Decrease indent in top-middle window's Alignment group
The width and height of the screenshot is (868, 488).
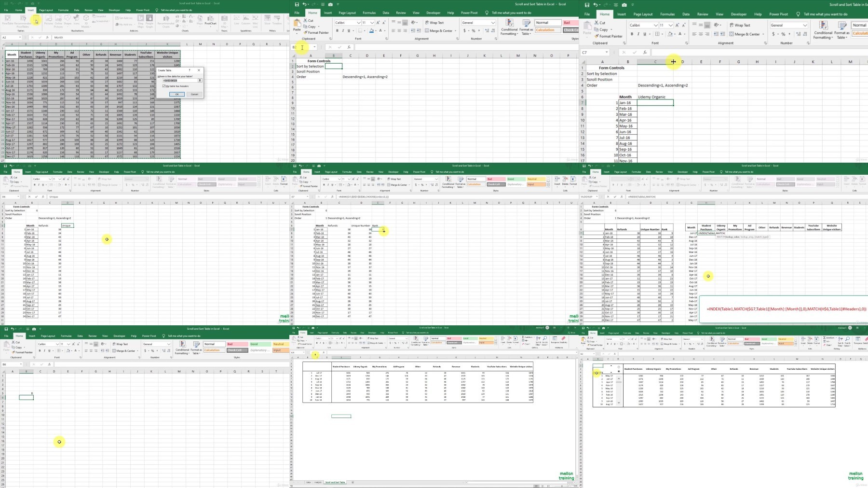(x=413, y=30)
